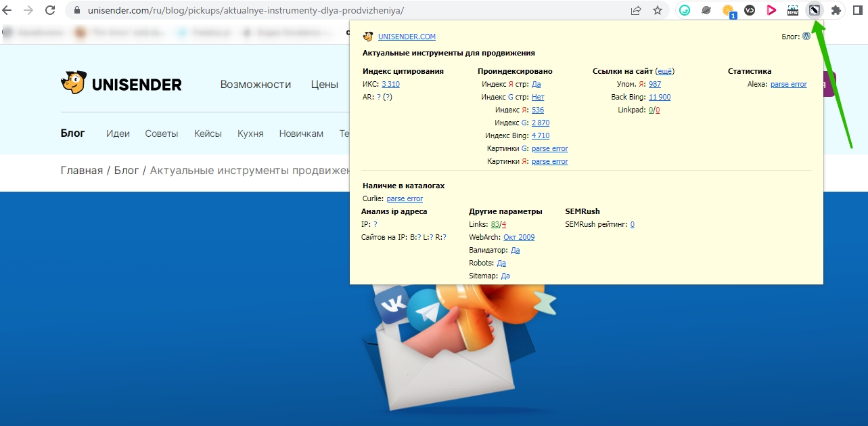Open Цены in site navigation
Viewport: 868px width, 426px height.
point(325,85)
